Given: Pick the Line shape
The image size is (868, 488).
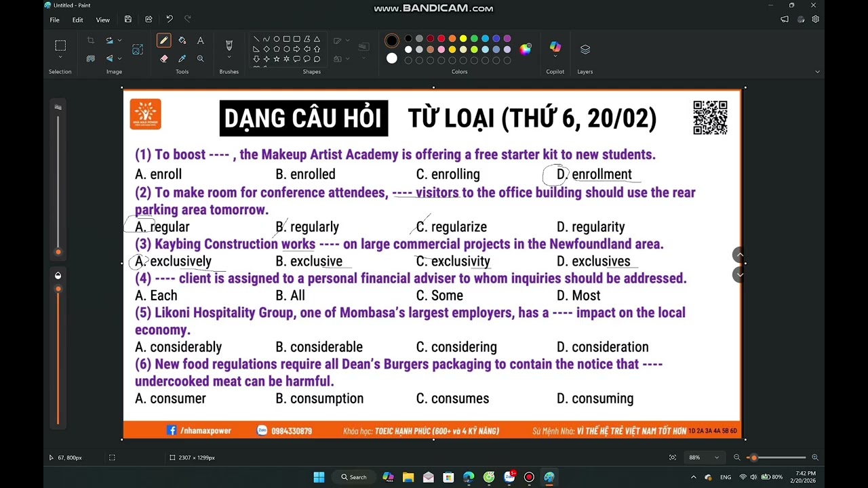Looking at the screenshot, I should coord(256,39).
